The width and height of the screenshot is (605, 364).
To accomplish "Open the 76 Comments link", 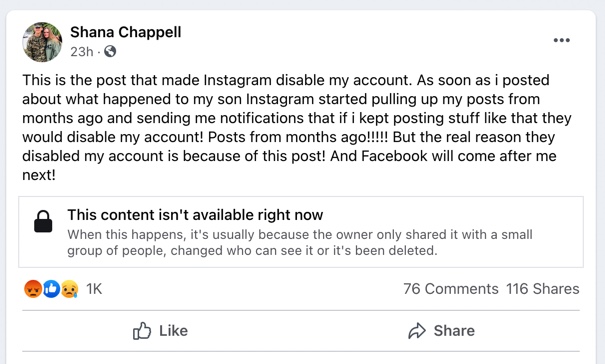I will pos(451,289).
